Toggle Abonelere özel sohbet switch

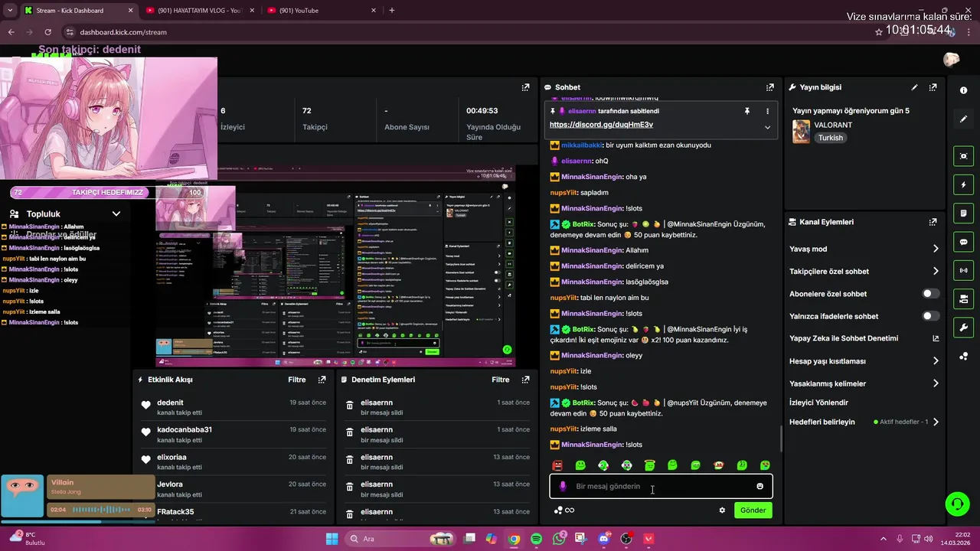click(x=931, y=294)
